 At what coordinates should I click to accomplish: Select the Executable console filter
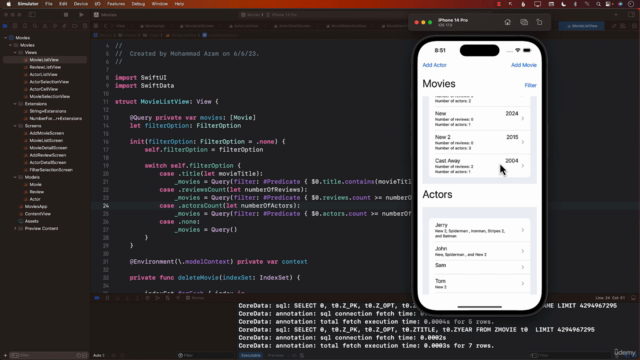(x=251, y=356)
